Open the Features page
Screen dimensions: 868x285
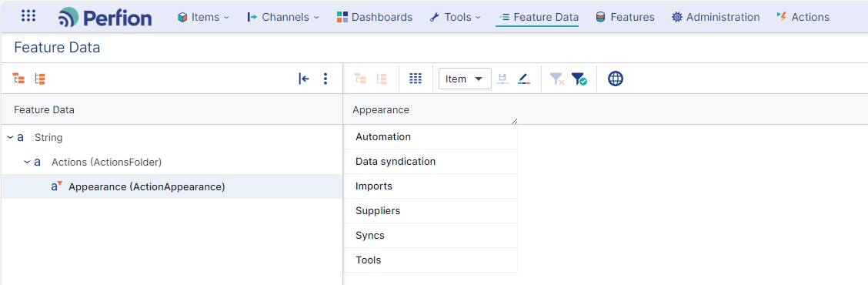tap(625, 17)
